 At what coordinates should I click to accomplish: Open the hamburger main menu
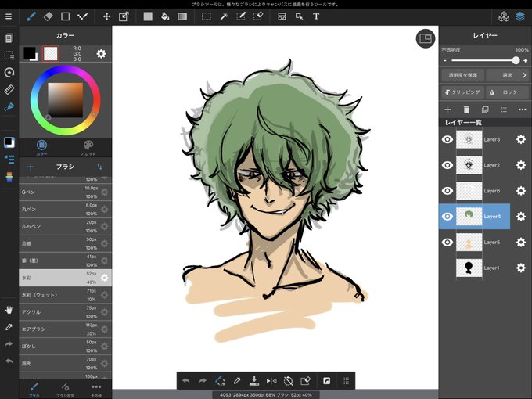(9, 16)
